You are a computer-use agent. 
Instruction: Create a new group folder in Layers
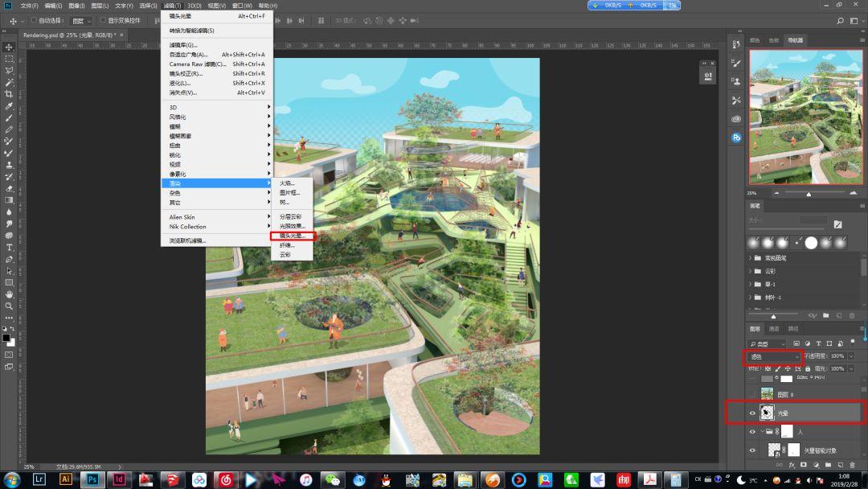828,465
